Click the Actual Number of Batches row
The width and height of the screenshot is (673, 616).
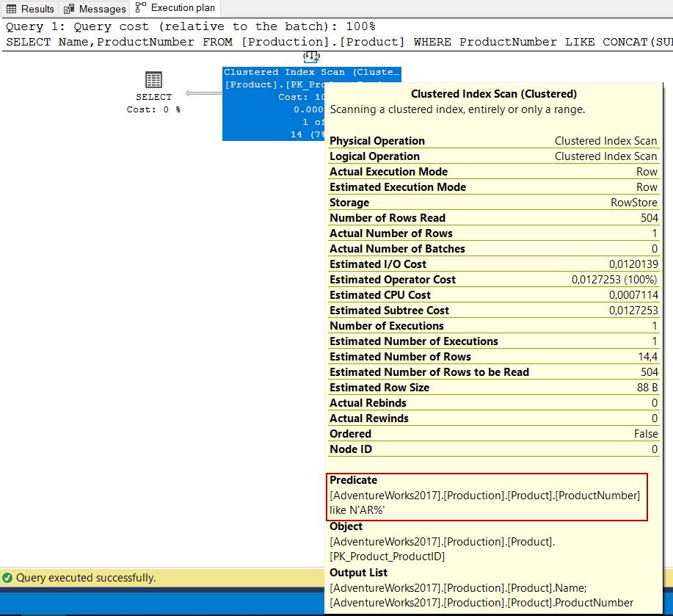494,249
